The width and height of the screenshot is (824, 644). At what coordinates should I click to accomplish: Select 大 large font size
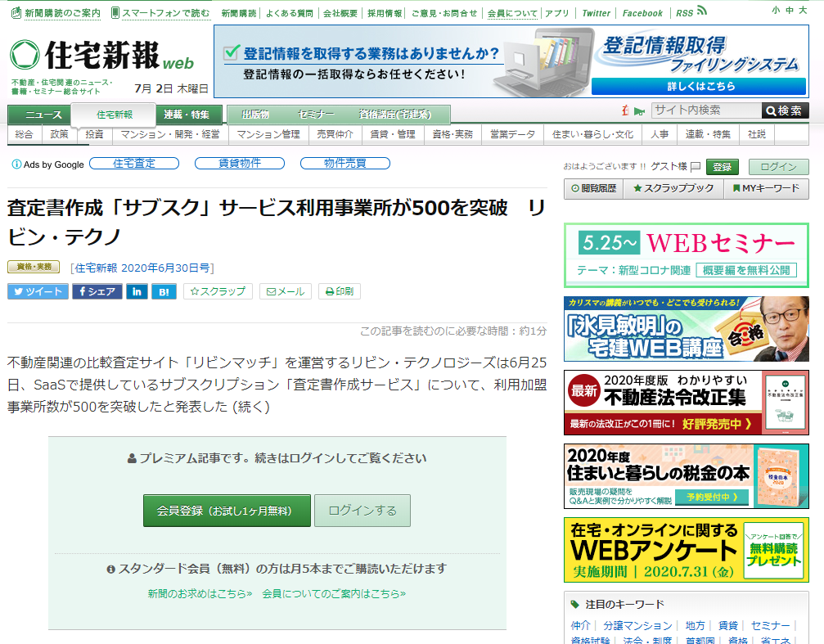point(803,10)
